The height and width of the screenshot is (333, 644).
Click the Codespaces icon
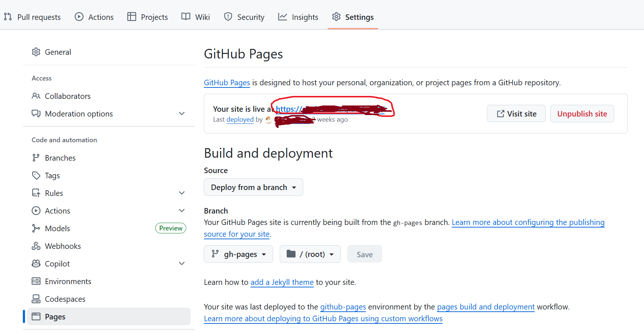pos(36,299)
